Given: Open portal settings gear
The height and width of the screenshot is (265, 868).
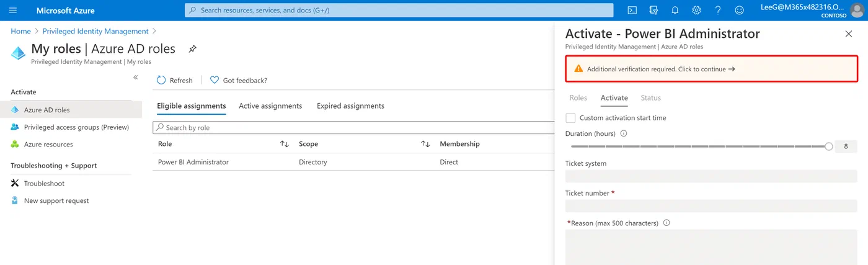Looking at the screenshot, I should pos(696,10).
